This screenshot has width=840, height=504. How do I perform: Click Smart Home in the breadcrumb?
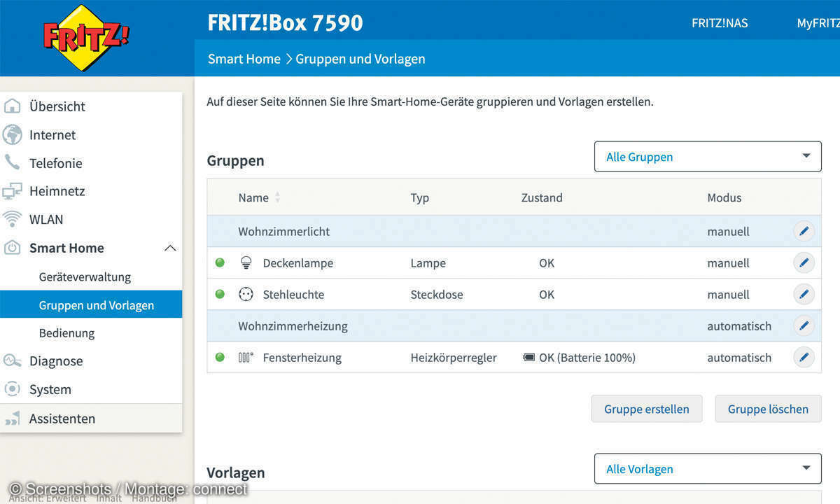click(244, 59)
